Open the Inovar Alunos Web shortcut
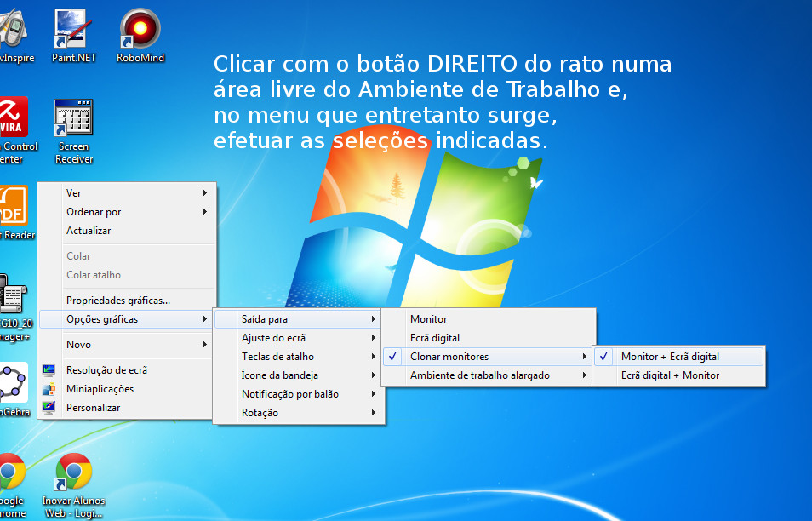 coord(73,472)
